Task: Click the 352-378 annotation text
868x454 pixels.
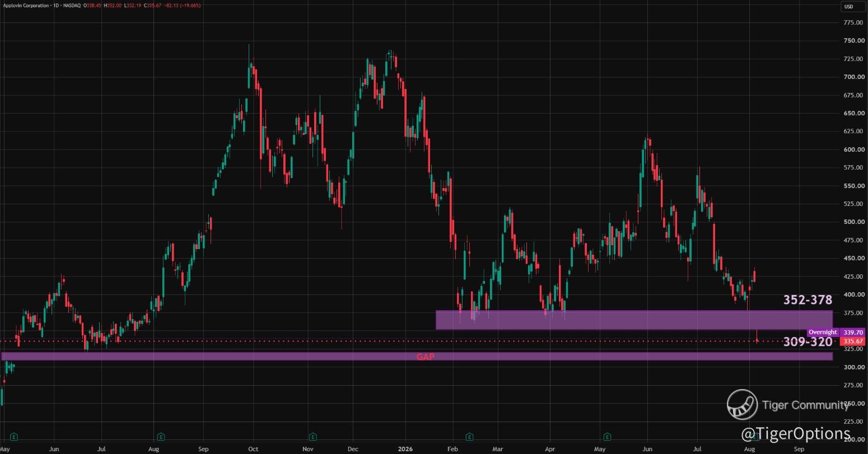Action: (808, 300)
